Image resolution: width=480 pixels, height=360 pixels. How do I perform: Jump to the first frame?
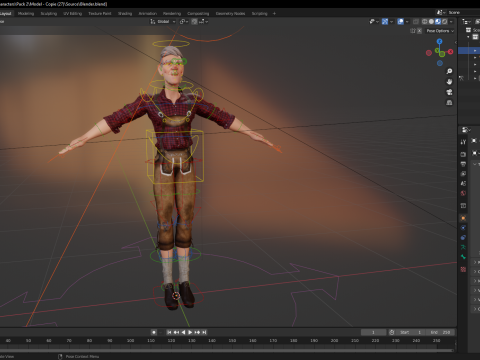[169, 332]
